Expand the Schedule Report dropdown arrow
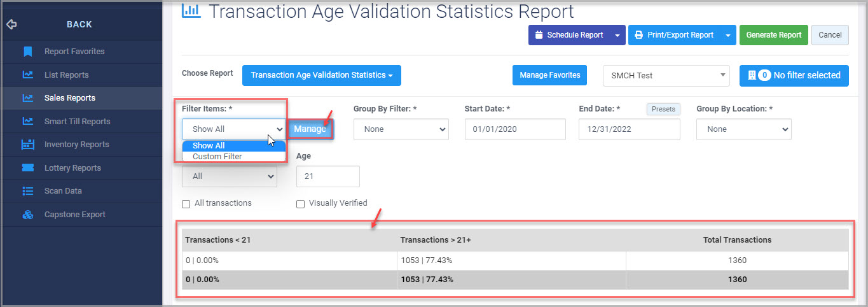 tap(617, 35)
